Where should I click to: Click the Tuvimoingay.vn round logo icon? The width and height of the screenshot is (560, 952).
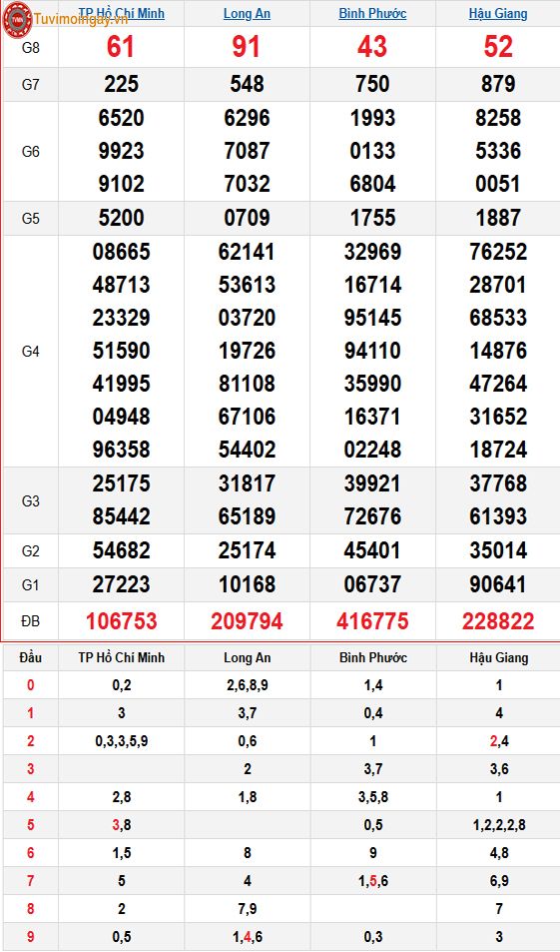[x=17, y=19]
